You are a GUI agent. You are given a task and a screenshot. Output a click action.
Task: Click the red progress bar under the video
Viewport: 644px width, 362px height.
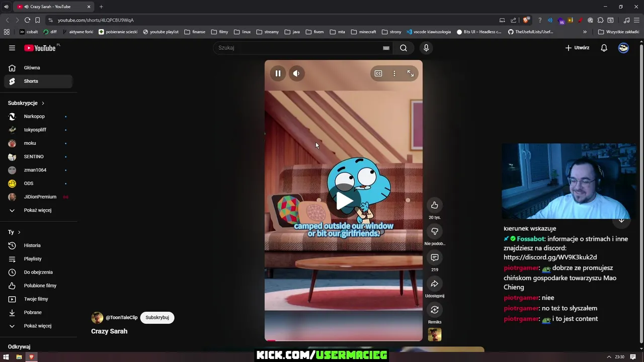[344, 340]
